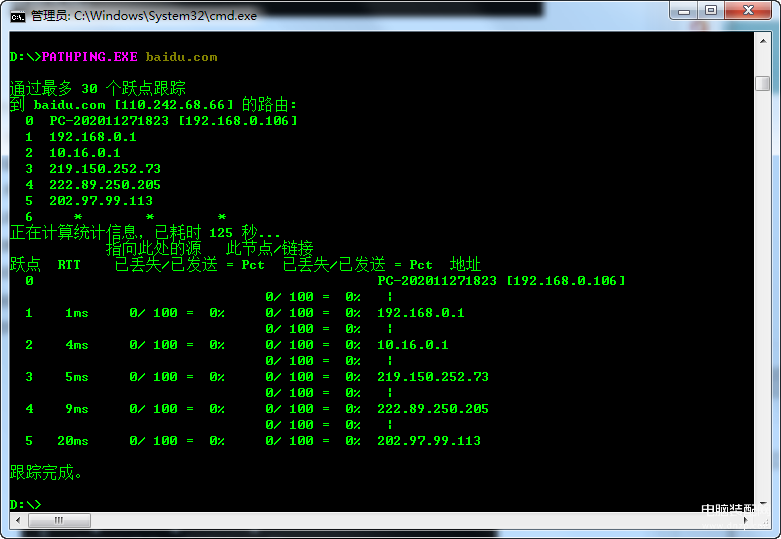Click the horizontal scrollbar left arrow

(x=18, y=520)
